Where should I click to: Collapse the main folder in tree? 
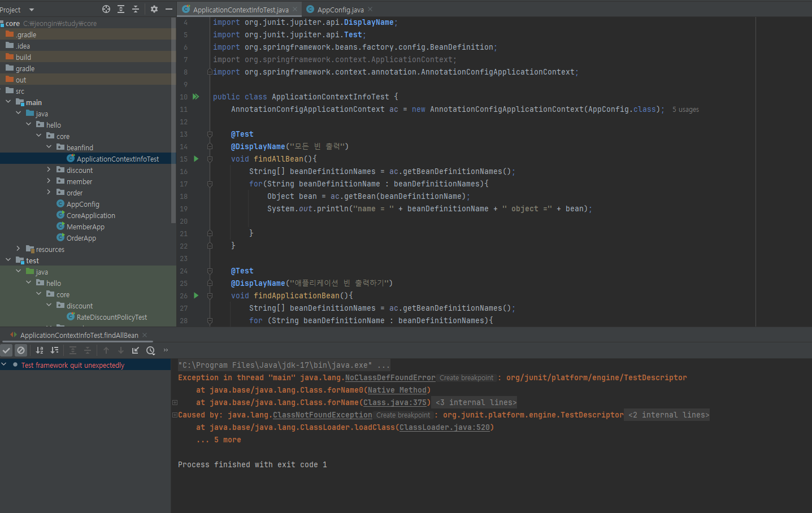[8, 102]
